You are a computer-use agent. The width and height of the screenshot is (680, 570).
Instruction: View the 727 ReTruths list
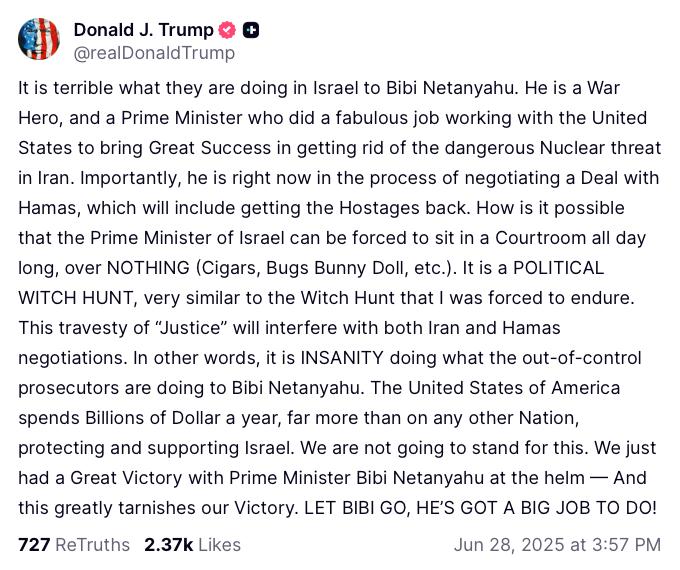tap(74, 545)
